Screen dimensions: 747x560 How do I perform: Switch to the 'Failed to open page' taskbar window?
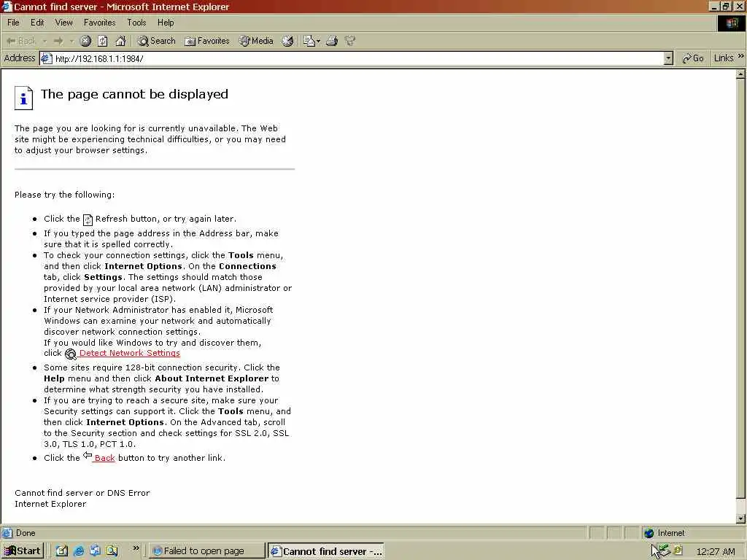pyautogui.click(x=206, y=551)
